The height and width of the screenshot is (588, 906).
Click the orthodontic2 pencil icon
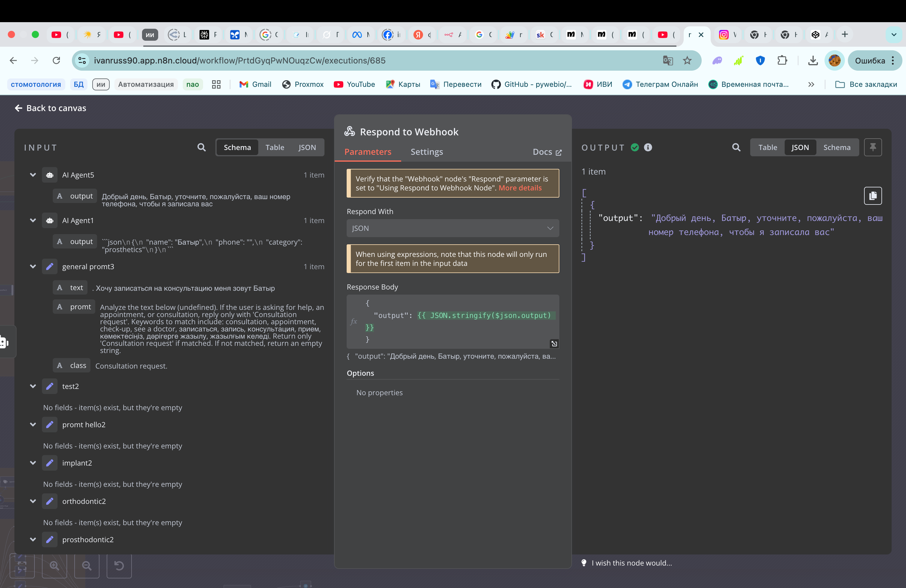49,501
